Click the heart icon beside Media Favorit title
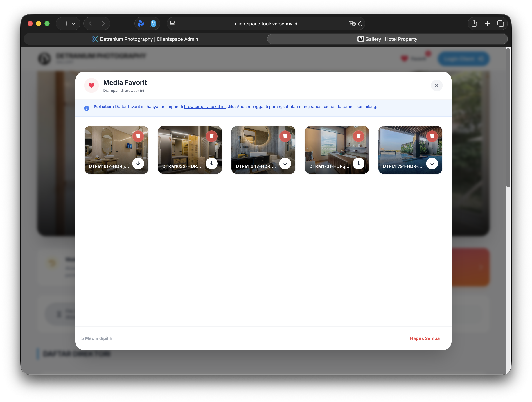The image size is (532, 402). coord(91,85)
